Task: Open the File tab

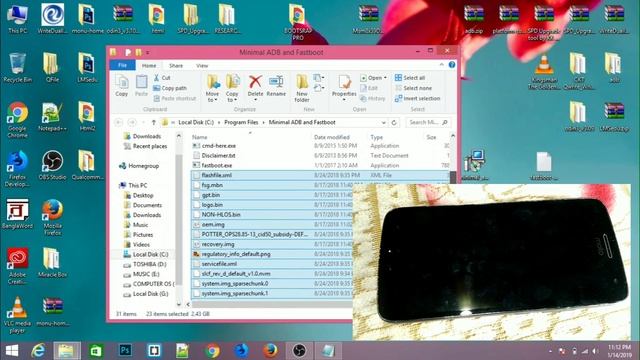Action: point(122,65)
